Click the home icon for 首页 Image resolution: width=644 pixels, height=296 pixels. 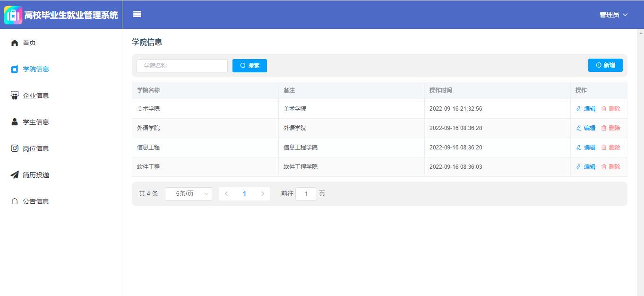(x=15, y=43)
